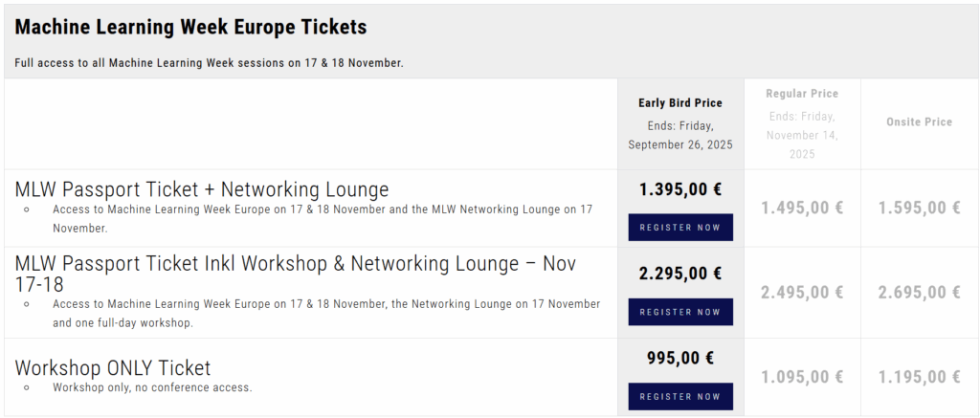The width and height of the screenshot is (980, 418).
Task: Click Register Now for MLW Passport + Networking Lounge
Action: pos(680,228)
